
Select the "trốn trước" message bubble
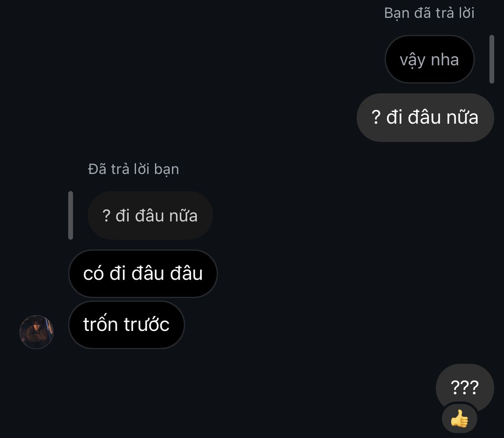[127, 324]
